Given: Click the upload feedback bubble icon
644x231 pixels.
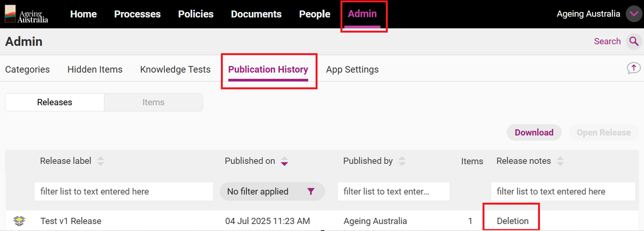Looking at the screenshot, I should tap(633, 68).
